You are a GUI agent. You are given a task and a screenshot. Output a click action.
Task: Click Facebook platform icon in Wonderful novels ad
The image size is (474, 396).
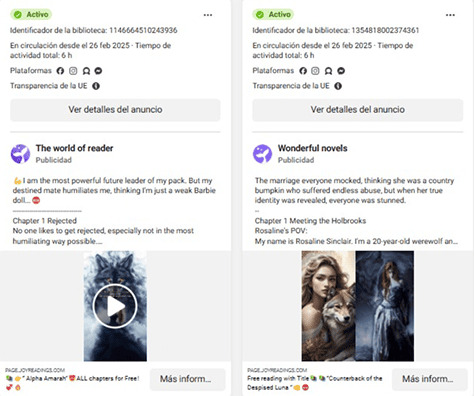(303, 71)
